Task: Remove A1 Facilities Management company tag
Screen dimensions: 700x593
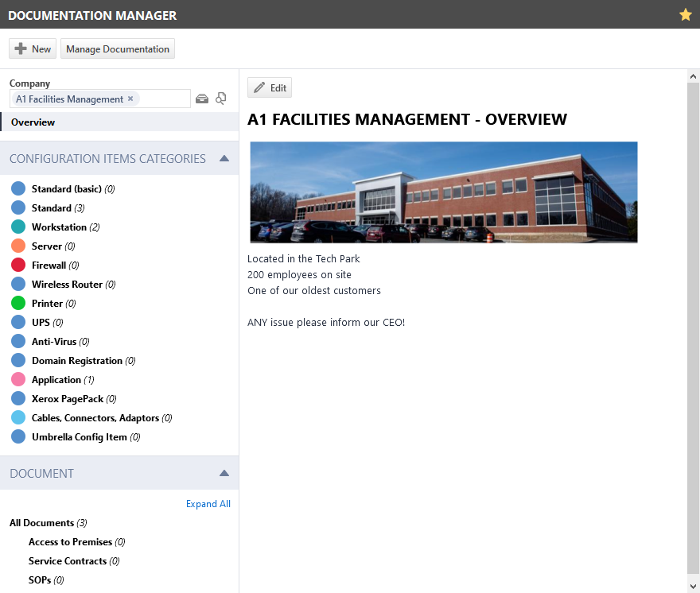Action: (130, 99)
